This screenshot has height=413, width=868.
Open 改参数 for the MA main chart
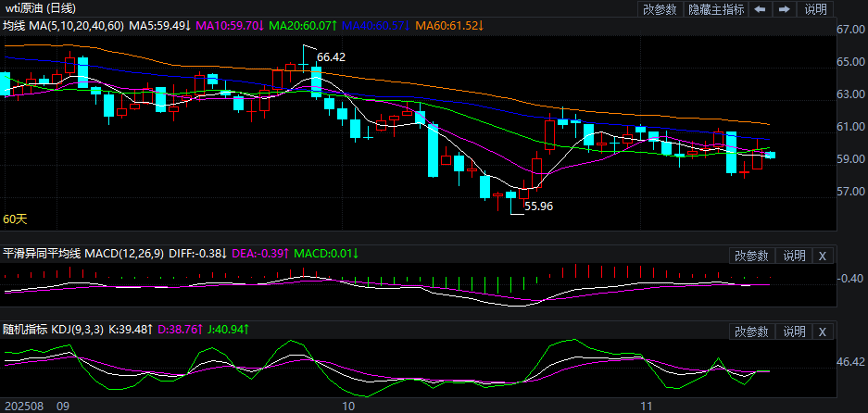click(x=660, y=9)
